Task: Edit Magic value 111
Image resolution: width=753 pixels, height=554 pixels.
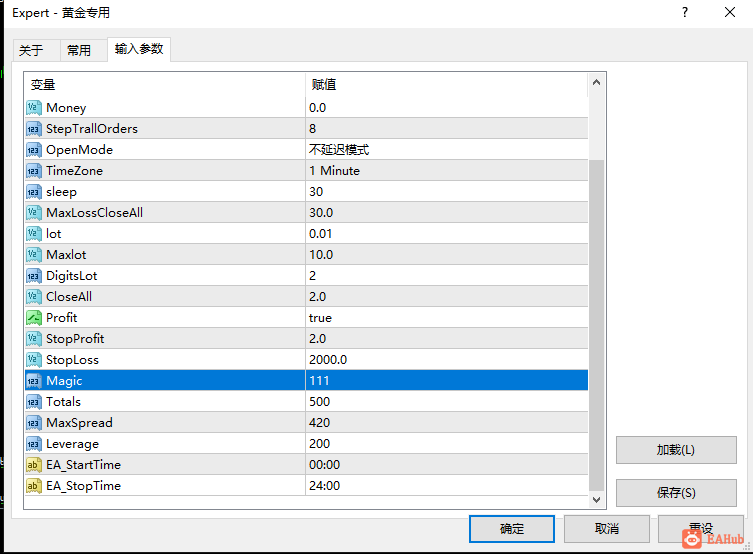Action: tap(447, 381)
